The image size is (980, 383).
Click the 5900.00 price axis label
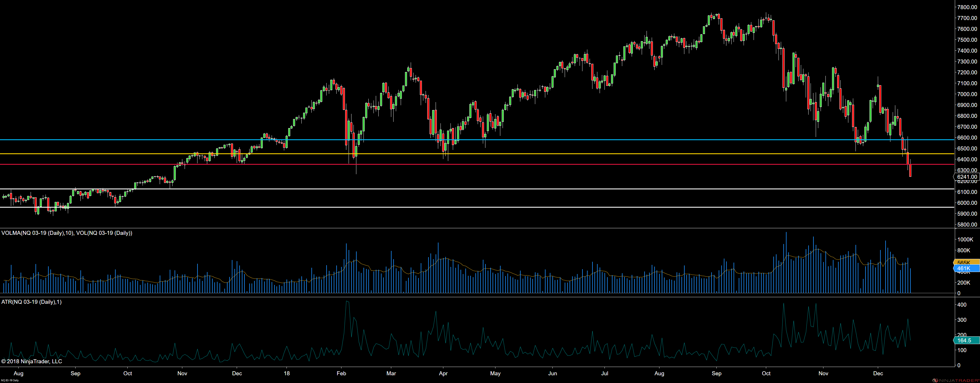point(967,214)
